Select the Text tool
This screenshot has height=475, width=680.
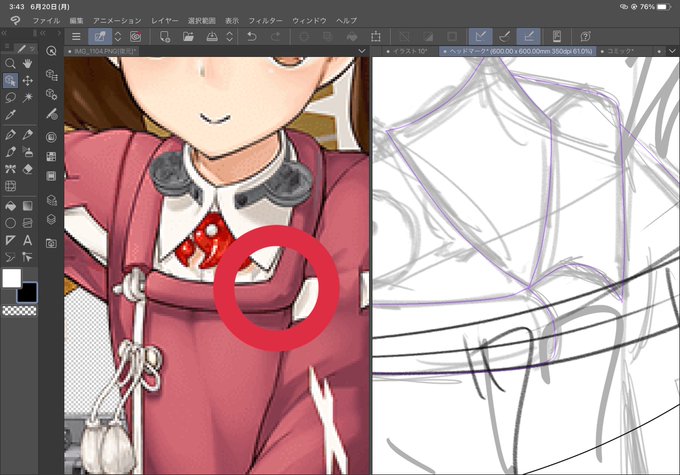pos(27,240)
